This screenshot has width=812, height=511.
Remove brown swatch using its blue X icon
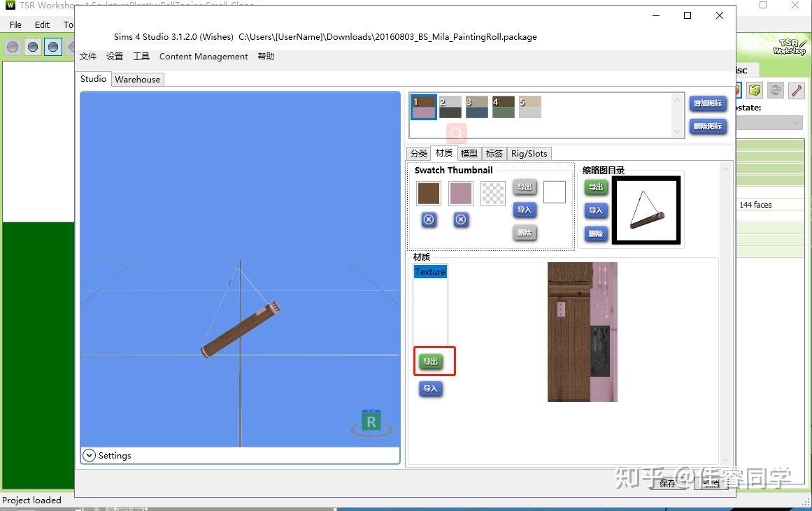pos(428,219)
